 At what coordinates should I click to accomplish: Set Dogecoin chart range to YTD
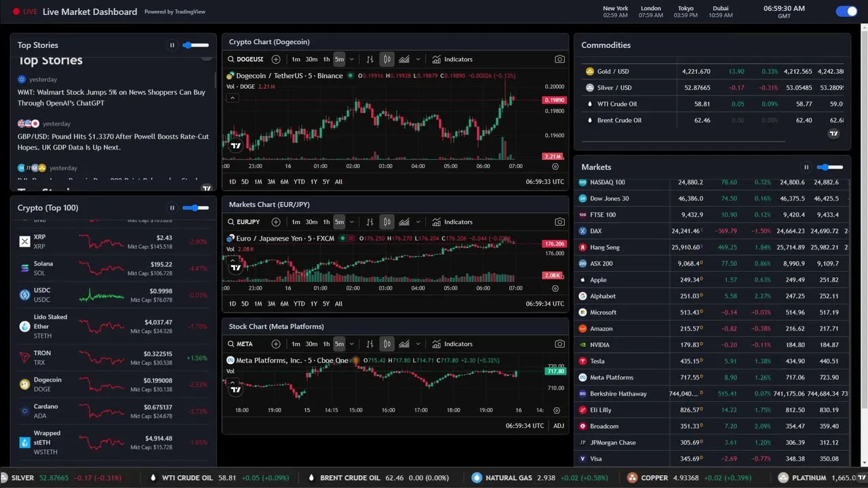pyautogui.click(x=299, y=182)
